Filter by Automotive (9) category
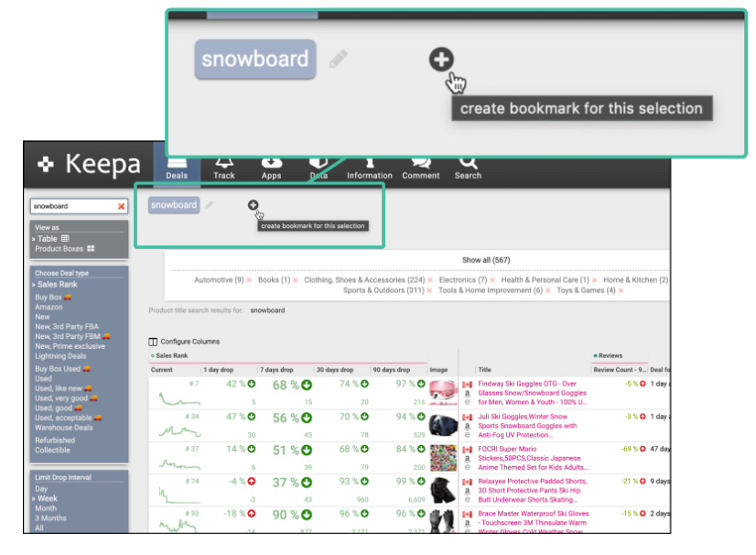 point(219,280)
